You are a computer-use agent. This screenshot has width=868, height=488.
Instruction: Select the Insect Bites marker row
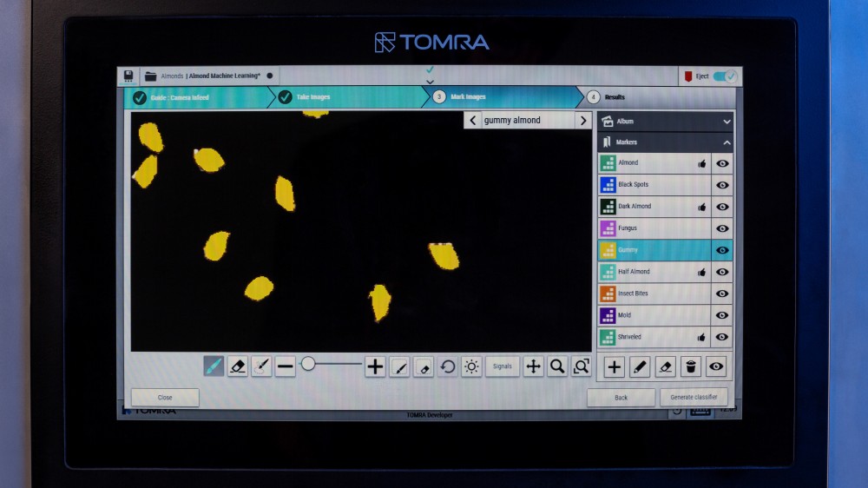[654, 293]
